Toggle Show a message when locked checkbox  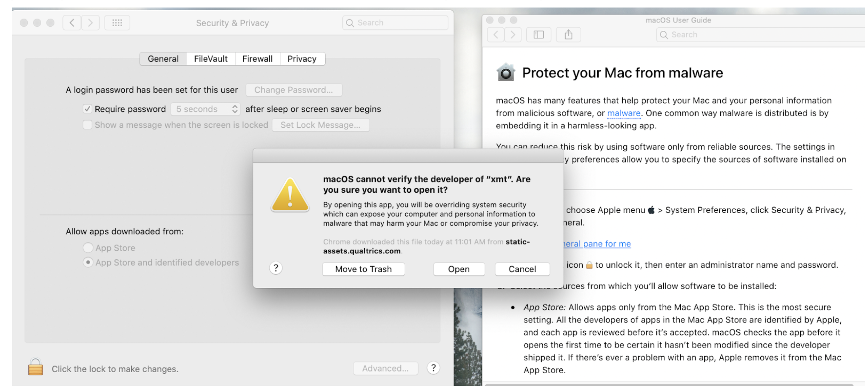tap(87, 125)
